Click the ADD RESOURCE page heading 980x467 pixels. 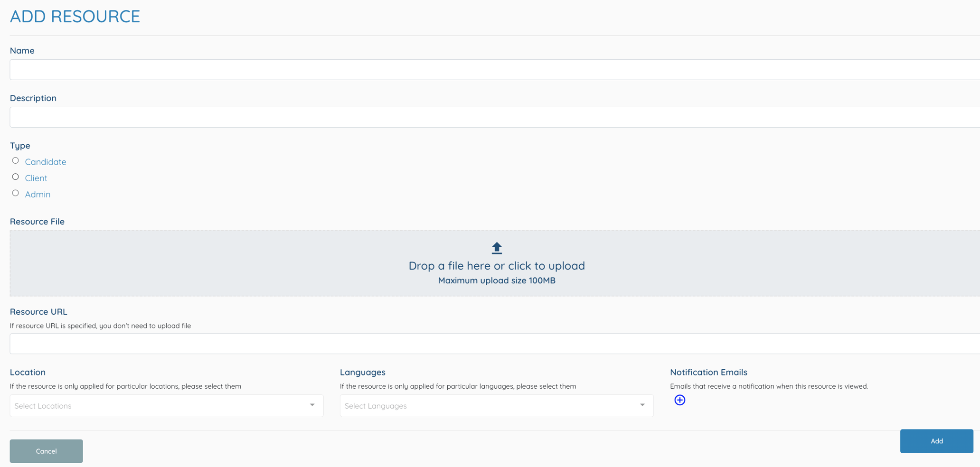coord(75,16)
